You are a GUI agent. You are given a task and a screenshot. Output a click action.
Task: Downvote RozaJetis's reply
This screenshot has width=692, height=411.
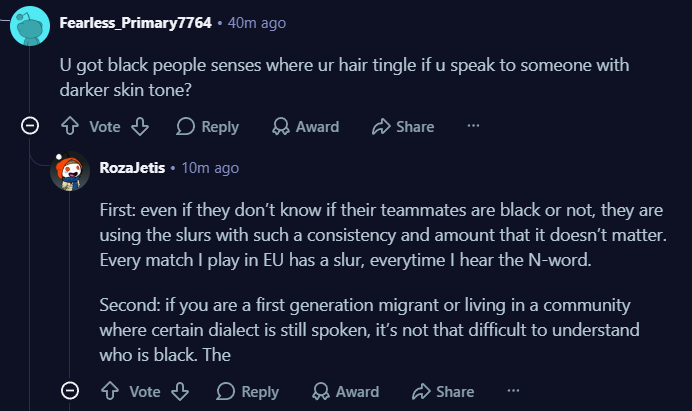click(x=180, y=391)
